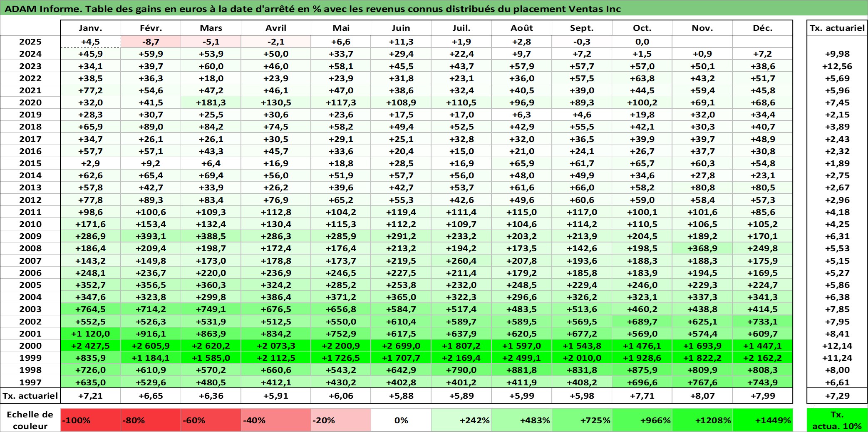Select the +89,0 cell in 2018 row

(x=151, y=127)
